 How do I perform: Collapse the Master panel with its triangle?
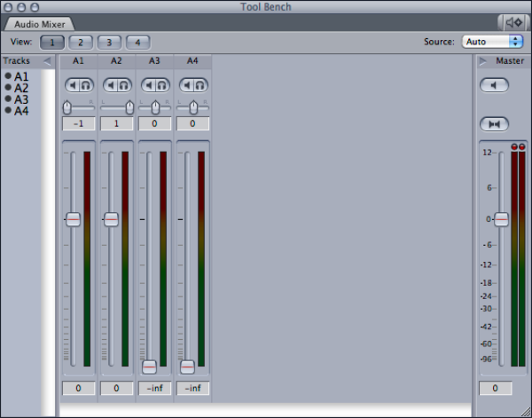coord(482,61)
